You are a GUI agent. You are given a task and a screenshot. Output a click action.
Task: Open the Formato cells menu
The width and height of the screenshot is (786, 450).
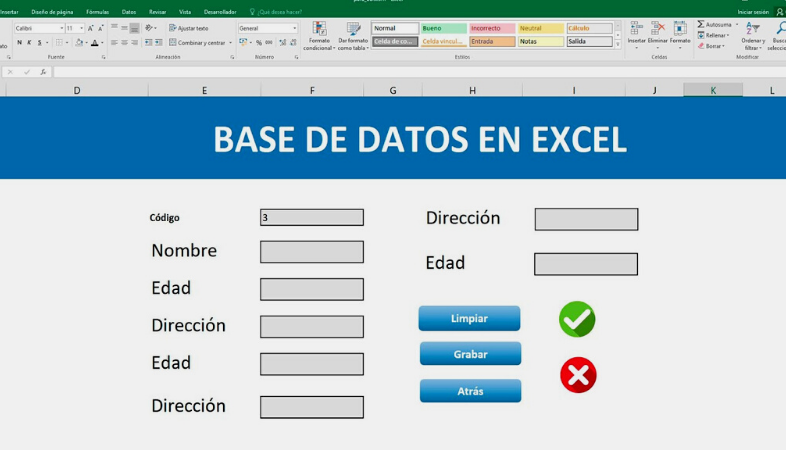680,35
